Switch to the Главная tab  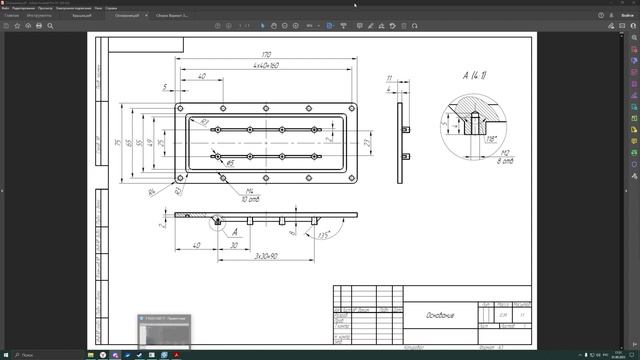pyautogui.click(x=12, y=16)
